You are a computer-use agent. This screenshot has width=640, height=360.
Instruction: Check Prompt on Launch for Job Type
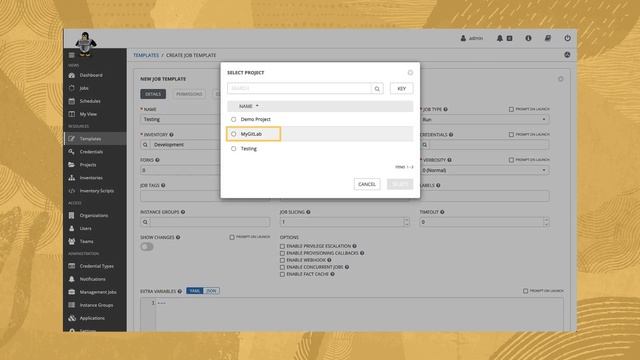point(511,109)
